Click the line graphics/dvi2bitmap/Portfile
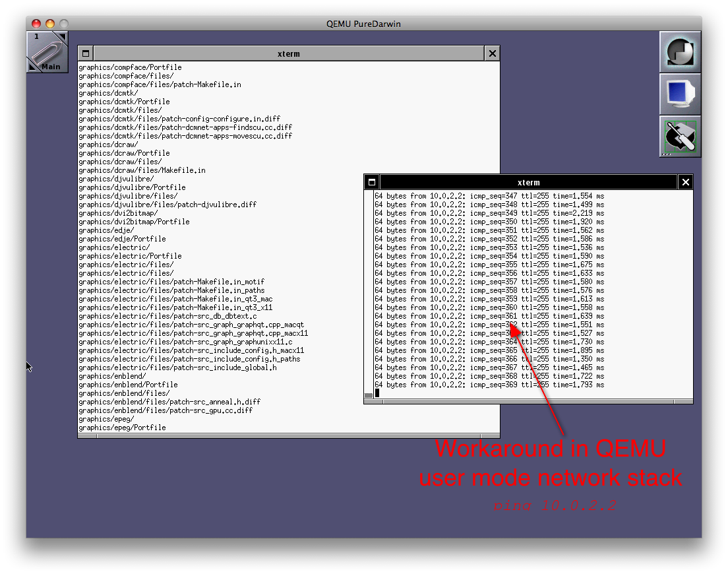 pos(134,222)
